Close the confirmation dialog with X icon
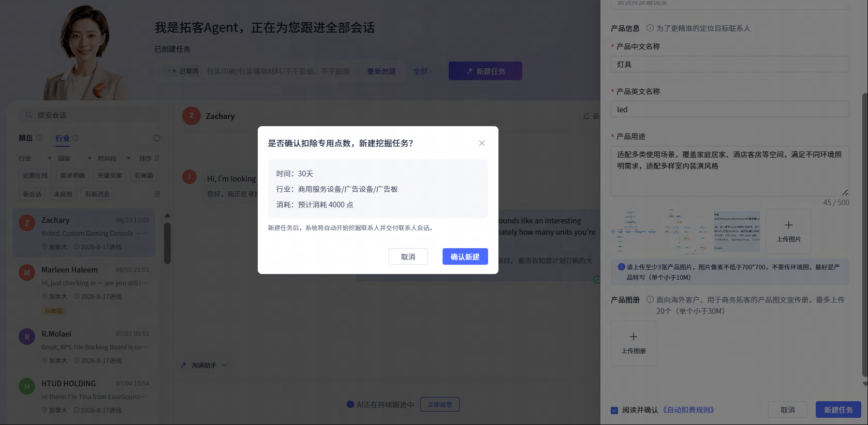This screenshot has height=425, width=868. coord(482,143)
